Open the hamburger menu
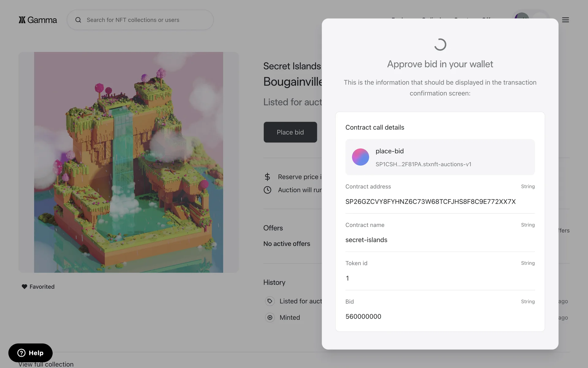This screenshot has height=368, width=588. pos(565,20)
